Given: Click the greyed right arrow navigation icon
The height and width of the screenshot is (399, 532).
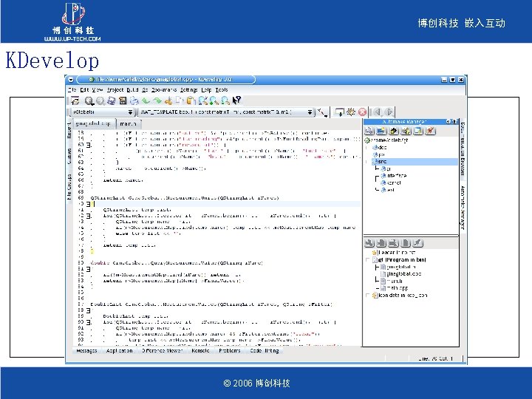Looking at the screenshot, I should click(x=389, y=112).
